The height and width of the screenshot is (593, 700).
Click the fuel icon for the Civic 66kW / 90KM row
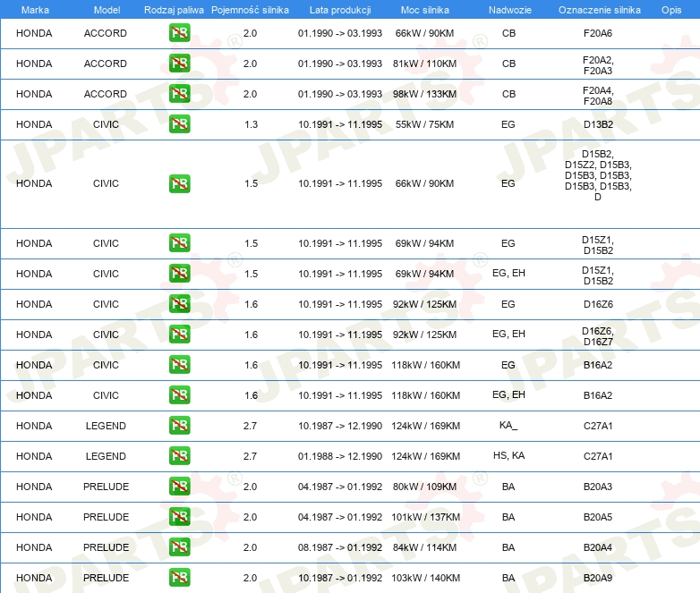[179, 183]
